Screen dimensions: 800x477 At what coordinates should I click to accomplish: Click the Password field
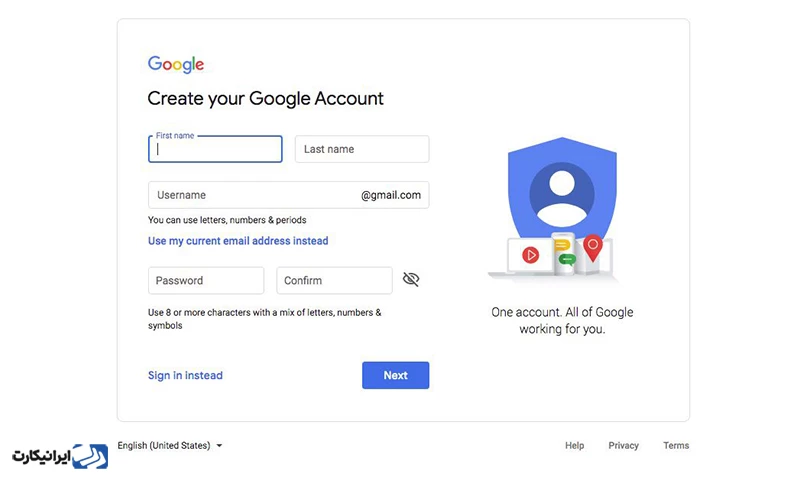206,281
